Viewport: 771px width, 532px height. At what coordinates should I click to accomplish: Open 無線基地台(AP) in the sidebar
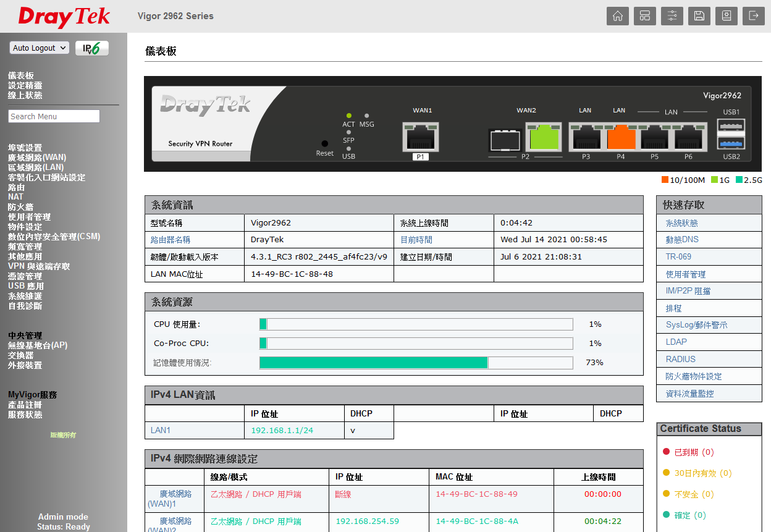(x=38, y=345)
